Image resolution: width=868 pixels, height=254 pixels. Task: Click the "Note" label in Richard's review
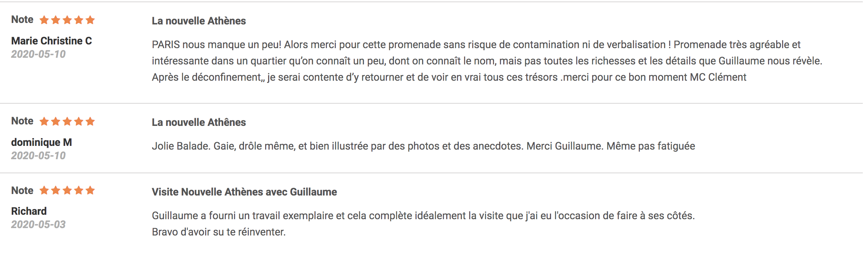tap(22, 190)
